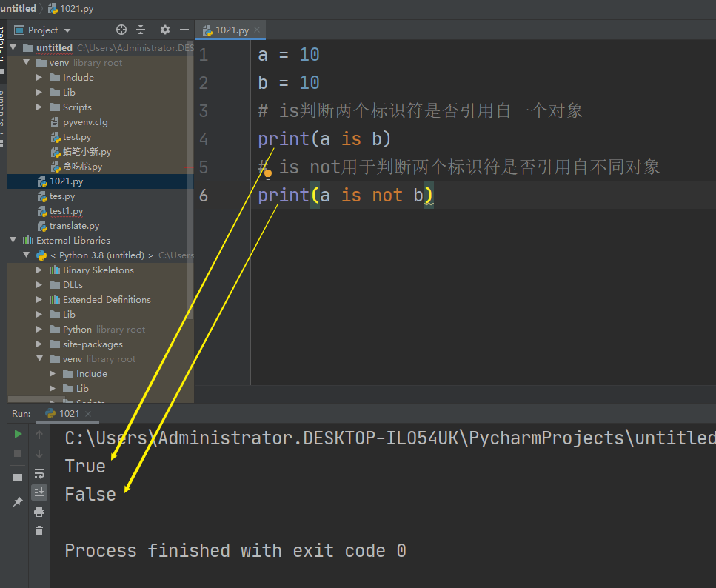Expand the site-packages node
The width and height of the screenshot is (716, 588).
pyautogui.click(x=39, y=344)
